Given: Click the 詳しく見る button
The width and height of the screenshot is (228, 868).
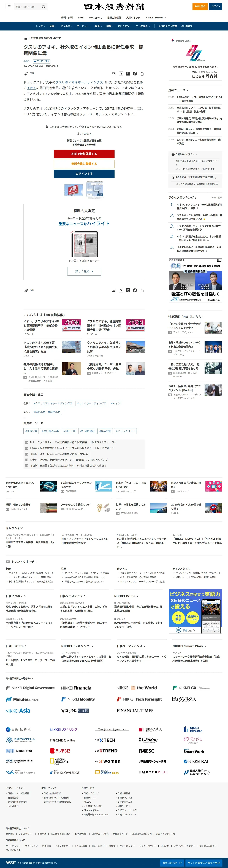Looking at the screenshot, I should (x=84, y=271).
